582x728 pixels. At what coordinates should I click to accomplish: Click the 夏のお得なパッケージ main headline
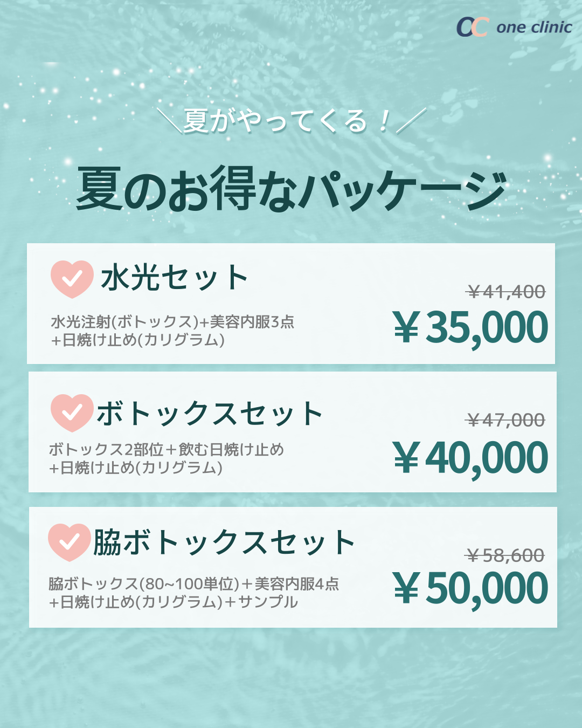[292, 189]
